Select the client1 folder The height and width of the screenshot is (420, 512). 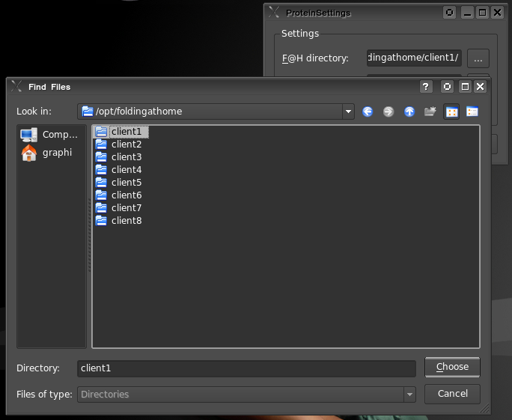coord(125,132)
